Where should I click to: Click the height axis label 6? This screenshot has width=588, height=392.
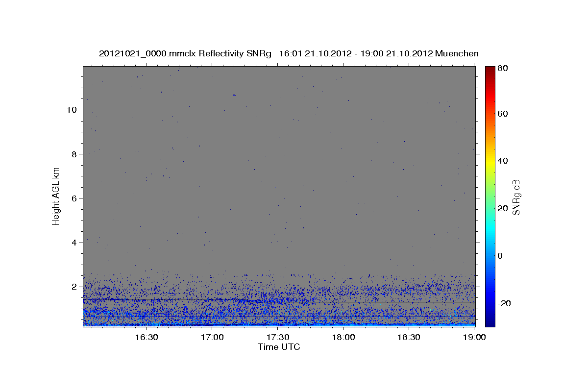[x=74, y=198]
